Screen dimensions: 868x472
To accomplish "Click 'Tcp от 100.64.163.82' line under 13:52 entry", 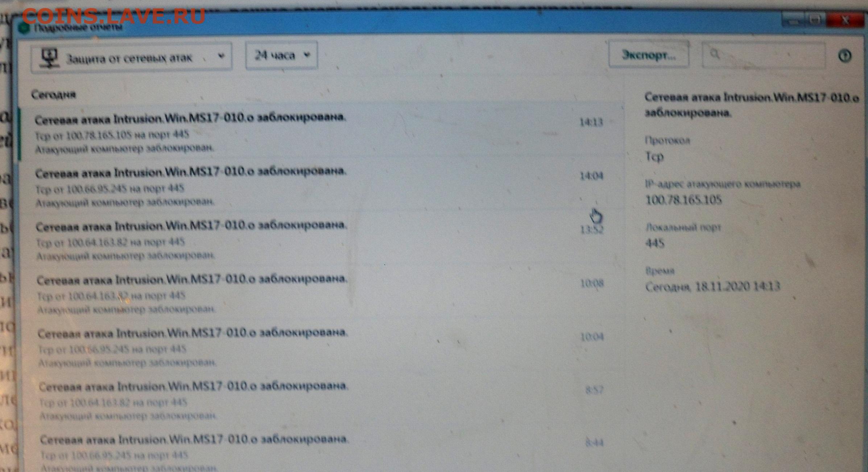I will [111, 242].
